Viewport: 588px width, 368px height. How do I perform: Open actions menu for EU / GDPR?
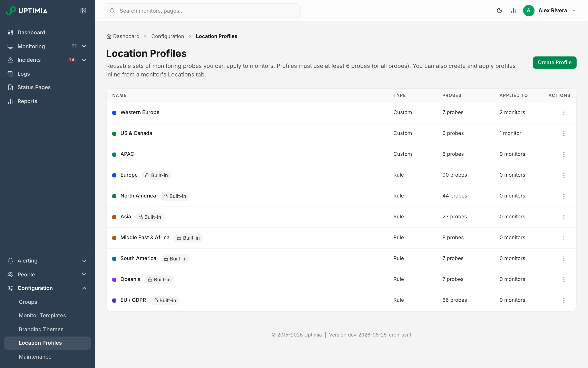click(564, 300)
